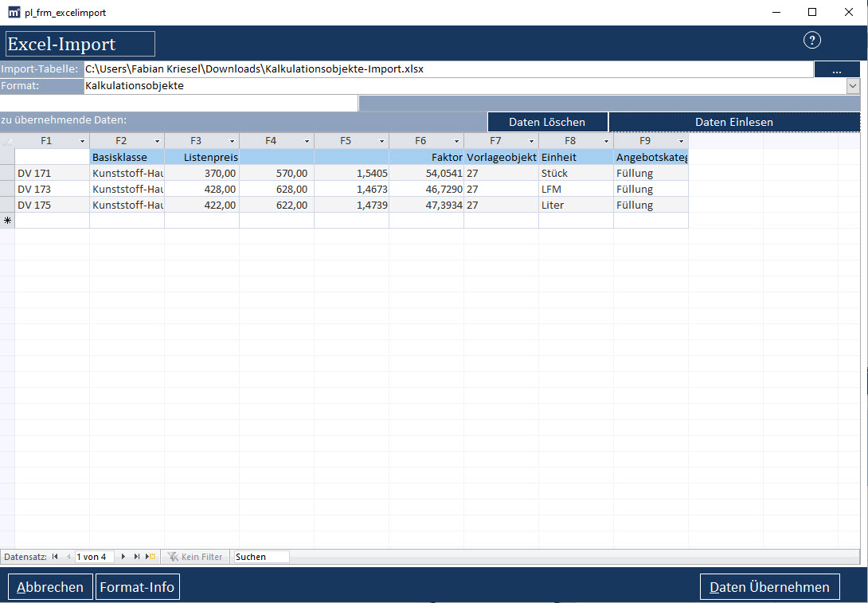The height and width of the screenshot is (603, 868).
Task: Open the Format-Info button
Action: (137, 587)
